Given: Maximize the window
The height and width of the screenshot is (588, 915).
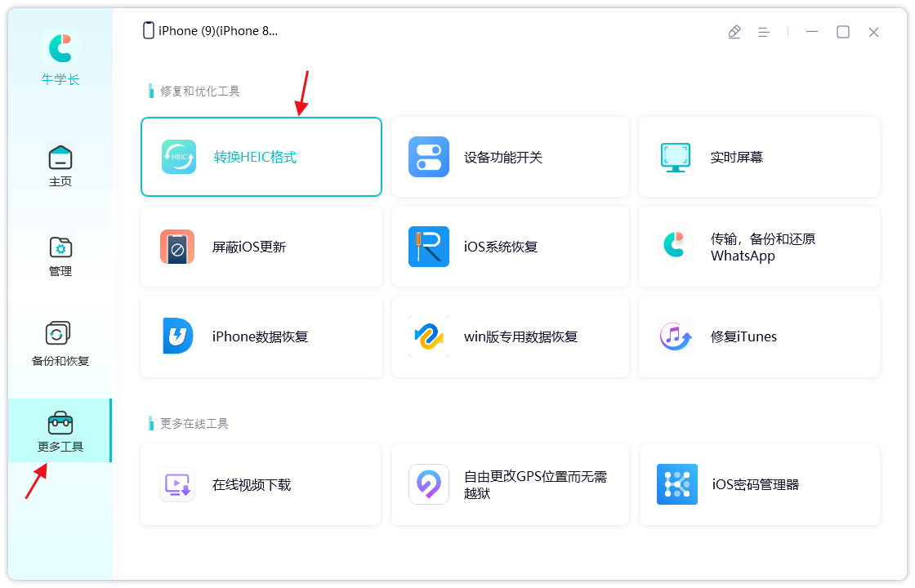Looking at the screenshot, I should point(842,32).
